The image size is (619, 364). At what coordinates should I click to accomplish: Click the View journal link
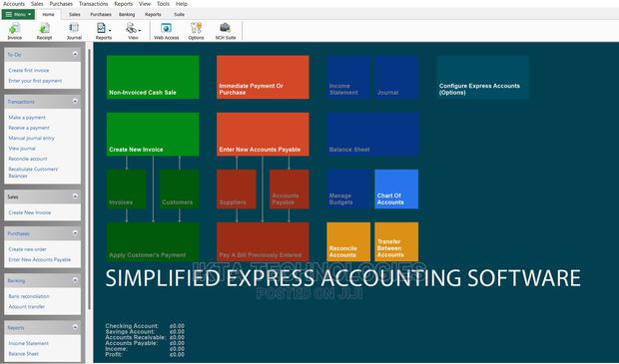point(22,149)
